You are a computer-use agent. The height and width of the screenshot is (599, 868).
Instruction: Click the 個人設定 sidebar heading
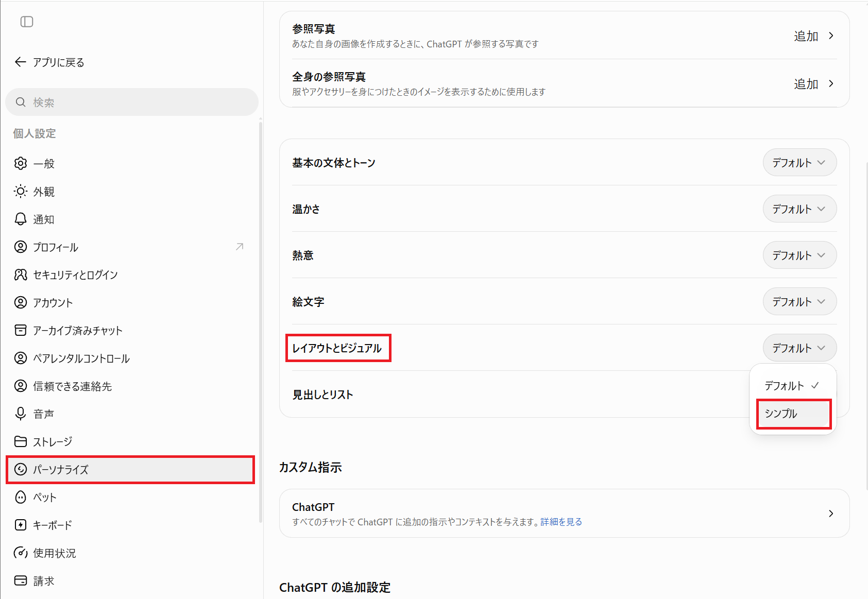click(x=35, y=133)
